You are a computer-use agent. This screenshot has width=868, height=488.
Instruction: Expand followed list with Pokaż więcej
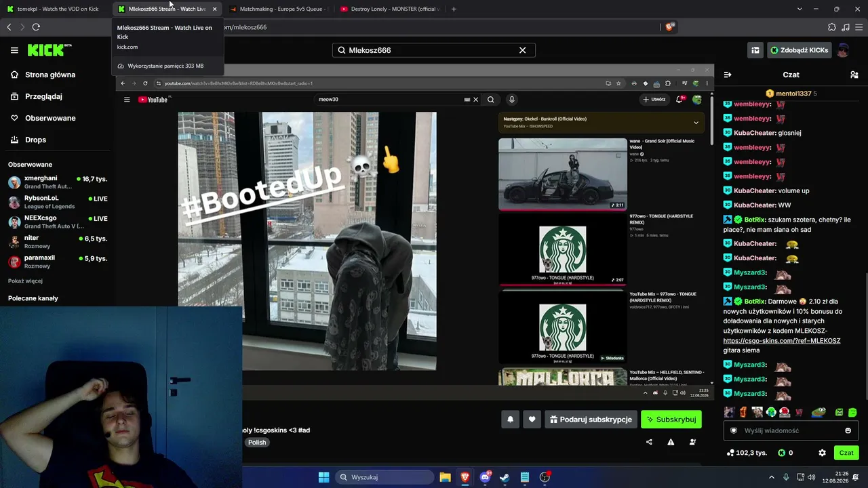click(25, 281)
